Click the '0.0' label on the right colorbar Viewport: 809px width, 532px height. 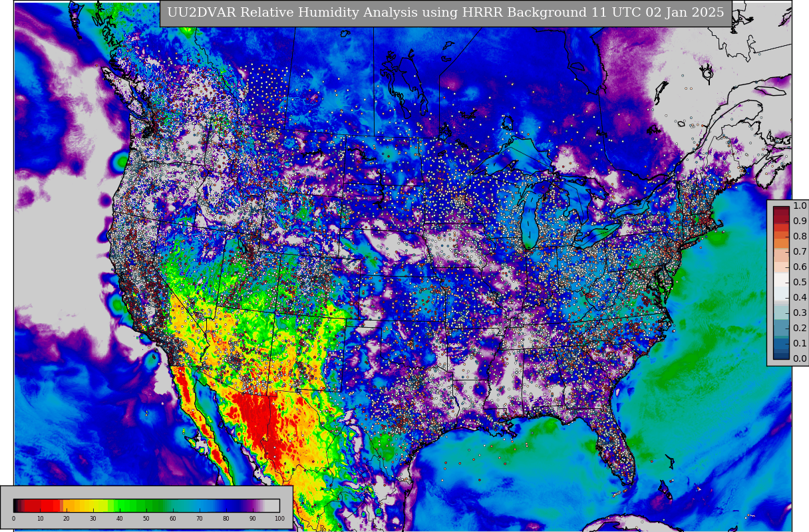point(800,359)
